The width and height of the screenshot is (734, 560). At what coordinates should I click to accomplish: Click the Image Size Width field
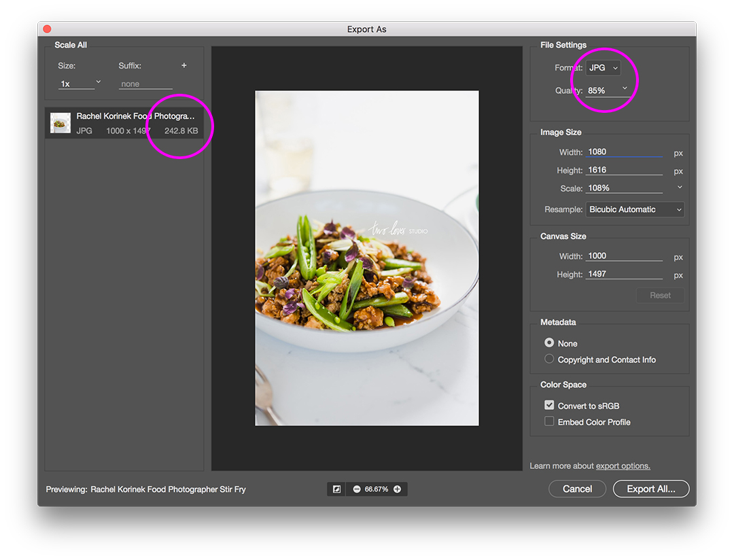[x=624, y=152]
